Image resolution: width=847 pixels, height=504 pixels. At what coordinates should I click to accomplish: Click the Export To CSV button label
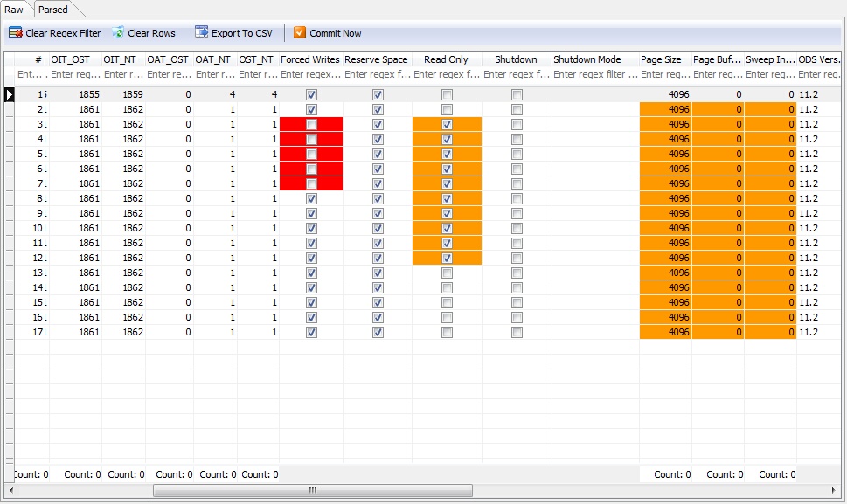(242, 33)
